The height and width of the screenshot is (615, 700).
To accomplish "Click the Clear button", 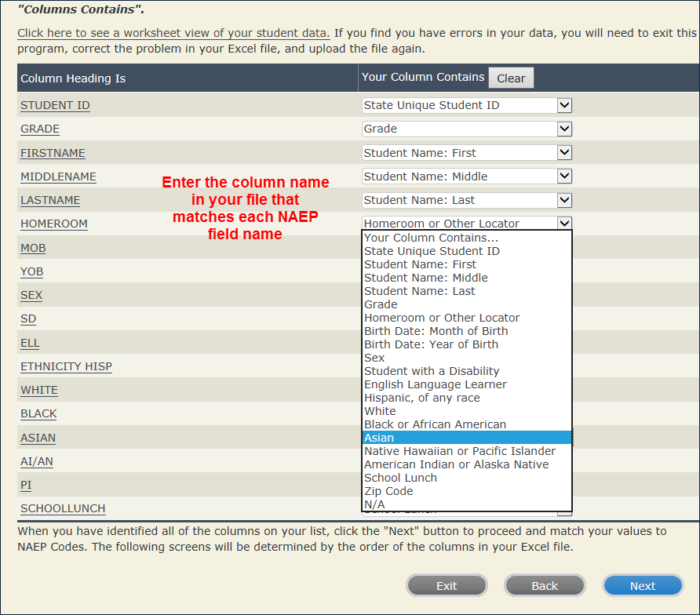I will 511,78.
